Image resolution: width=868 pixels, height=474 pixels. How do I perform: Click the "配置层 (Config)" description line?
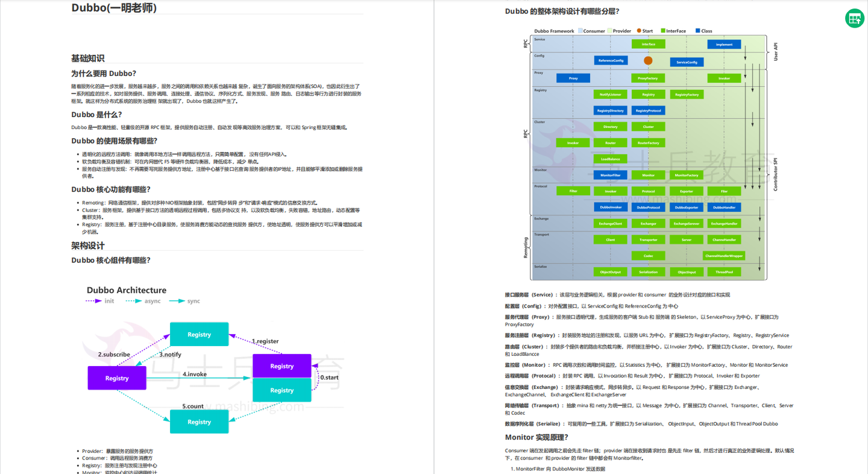coord(591,306)
